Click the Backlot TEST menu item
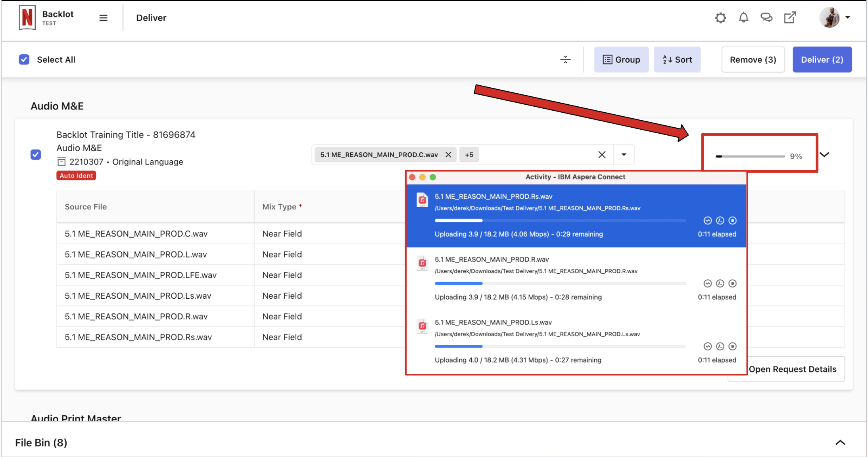 coord(58,17)
